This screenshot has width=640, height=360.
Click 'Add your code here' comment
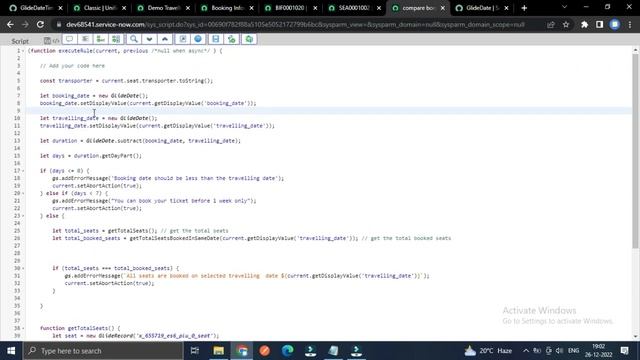coord(72,66)
